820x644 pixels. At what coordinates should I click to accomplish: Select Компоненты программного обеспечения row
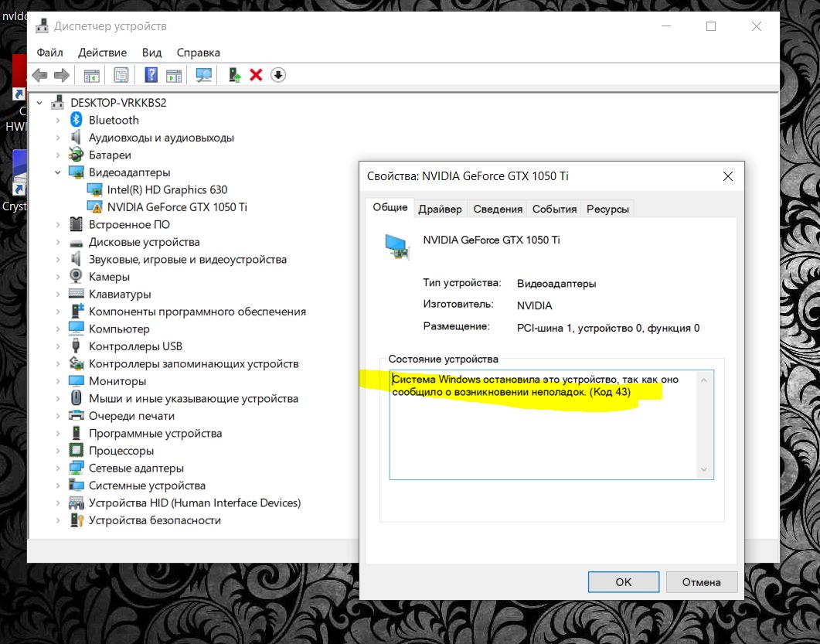coord(197,312)
